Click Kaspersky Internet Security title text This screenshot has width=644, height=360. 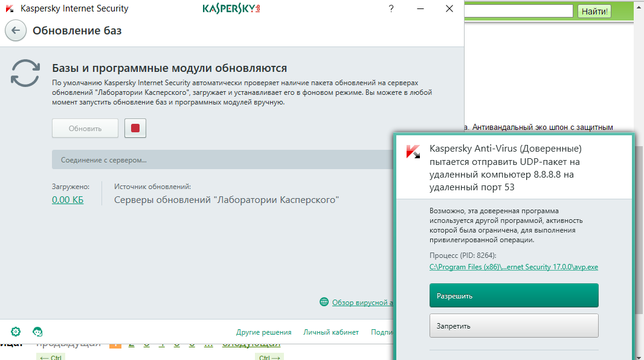[x=74, y=8]
